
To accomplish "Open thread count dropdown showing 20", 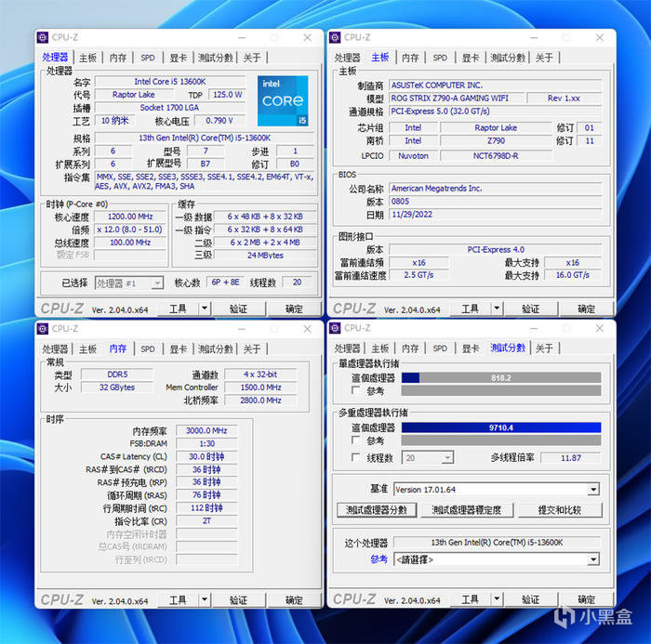I will click(x=428, y=458).
